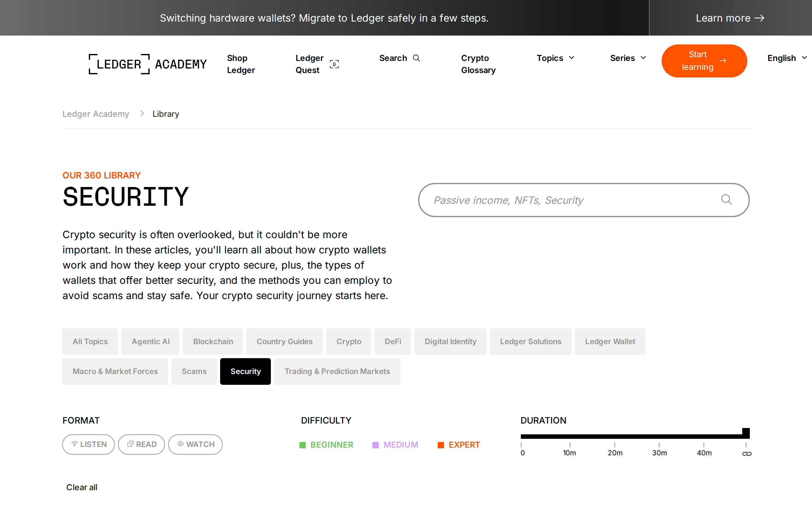Click the 10m duration tick mark
812x508 pixels.
pyautogui.click(x=570, y=445)
